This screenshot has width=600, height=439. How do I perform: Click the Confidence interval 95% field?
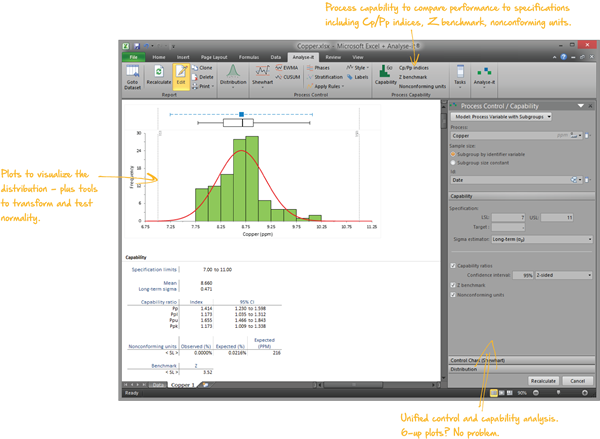click(x=523, y=275)
